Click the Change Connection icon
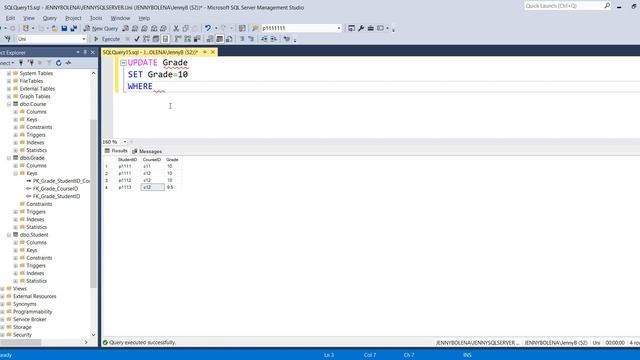 [7, 39]
